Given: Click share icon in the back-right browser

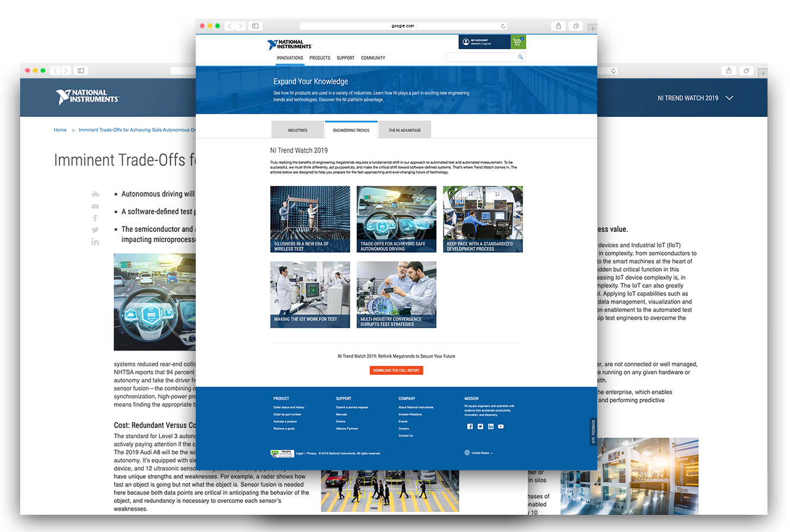Looking at the screenshot, I should pos(729,71).
